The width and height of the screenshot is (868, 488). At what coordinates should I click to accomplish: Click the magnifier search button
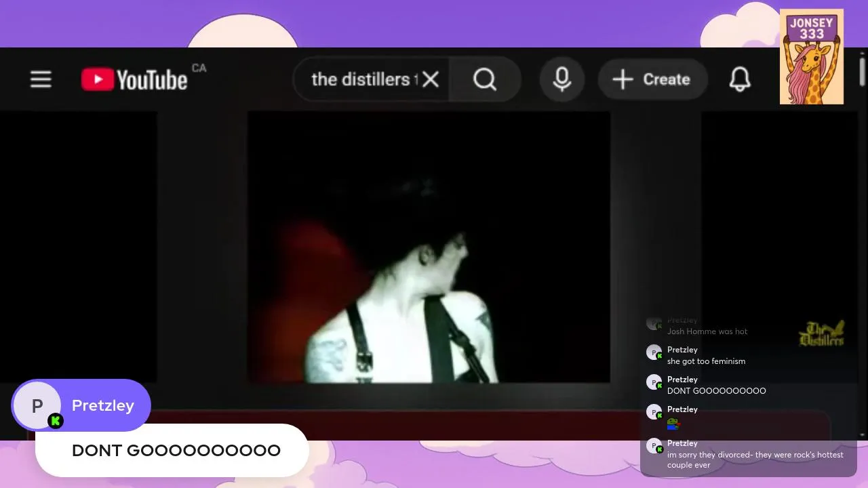[485, 79]
